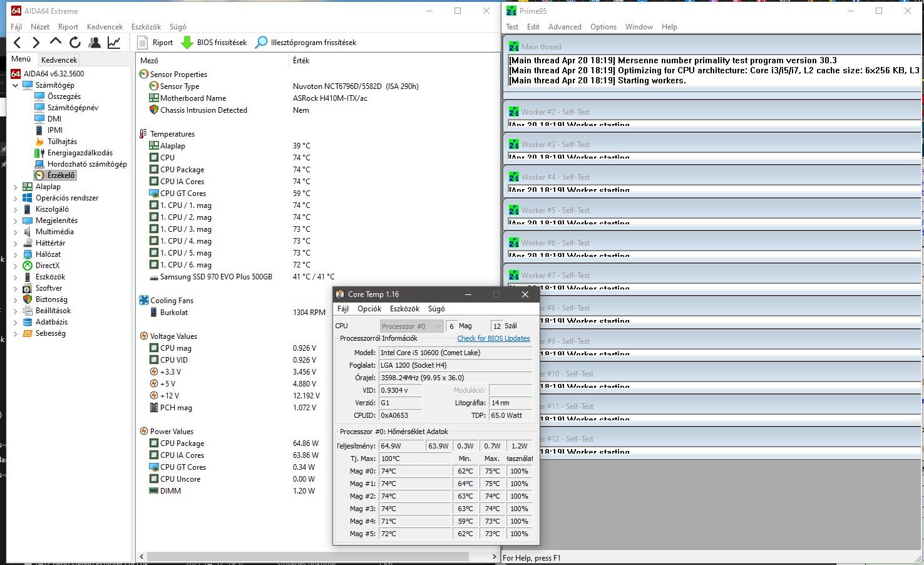Go forward with the AIDA64 forward arrow
Image resolution: width=924 pixels, height=565 pixels.
click(36, 43)
